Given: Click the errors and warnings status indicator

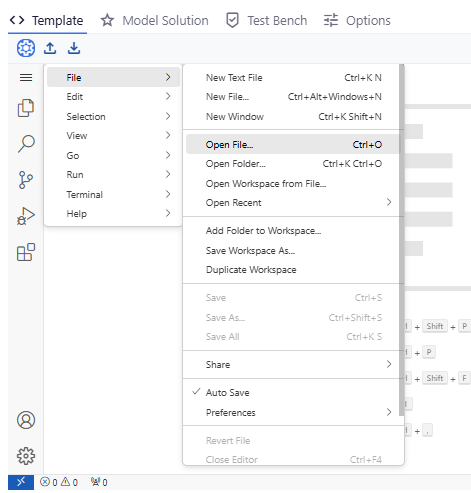Looking at the screenshot, I should point(59,482).
